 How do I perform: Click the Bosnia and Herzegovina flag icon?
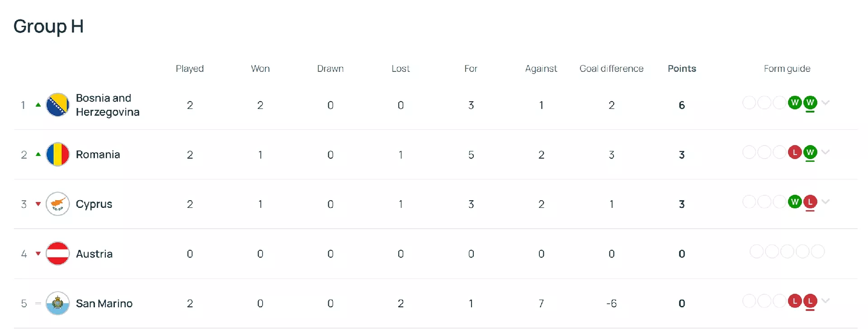(x=58, y=105)
